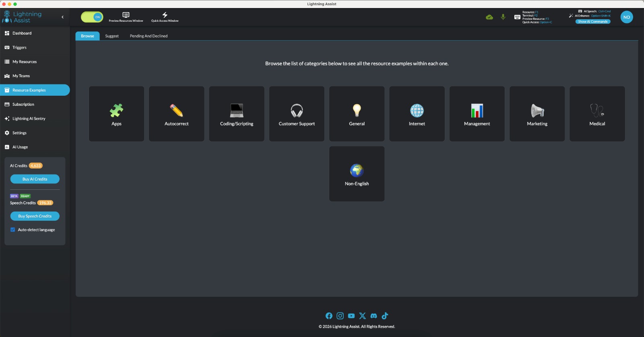
Task: Uncheck the Auto-detect language checkbox
Action: pyautogui.click(x=13, y=230)
